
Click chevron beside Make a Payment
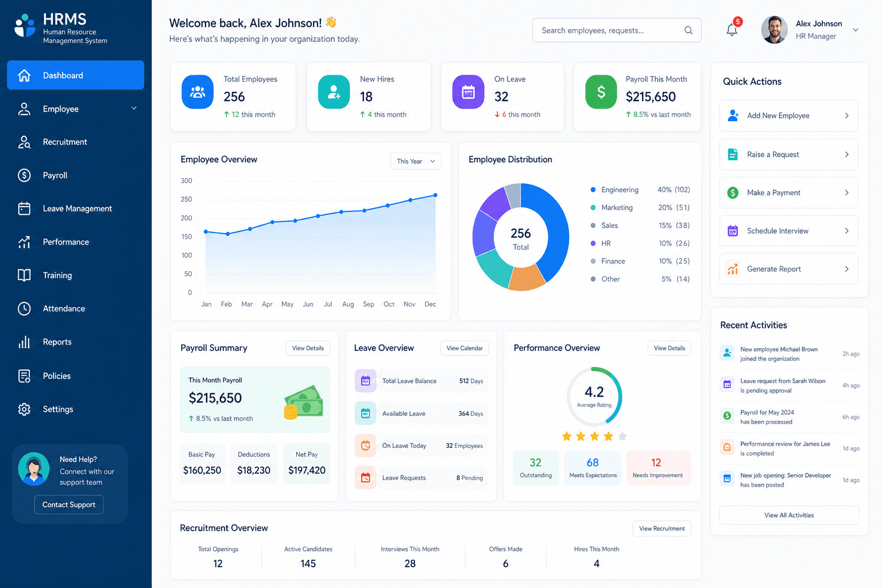(846, 193)
